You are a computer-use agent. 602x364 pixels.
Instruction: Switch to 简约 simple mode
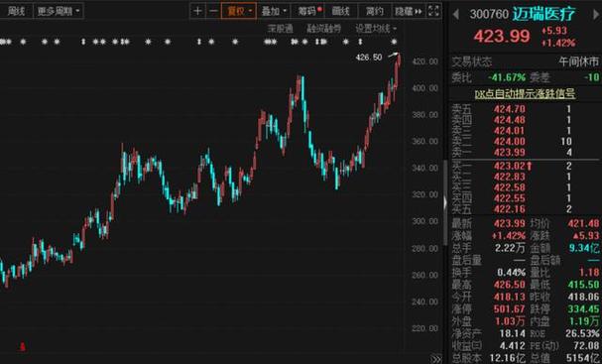coord(374,11)
